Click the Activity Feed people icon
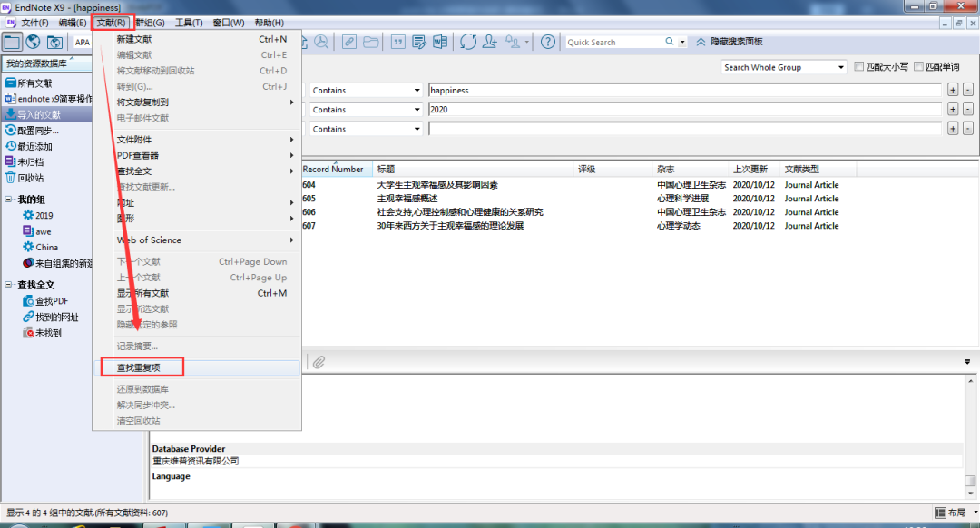Viewport: 980px width, 528px height. (513, 42)
